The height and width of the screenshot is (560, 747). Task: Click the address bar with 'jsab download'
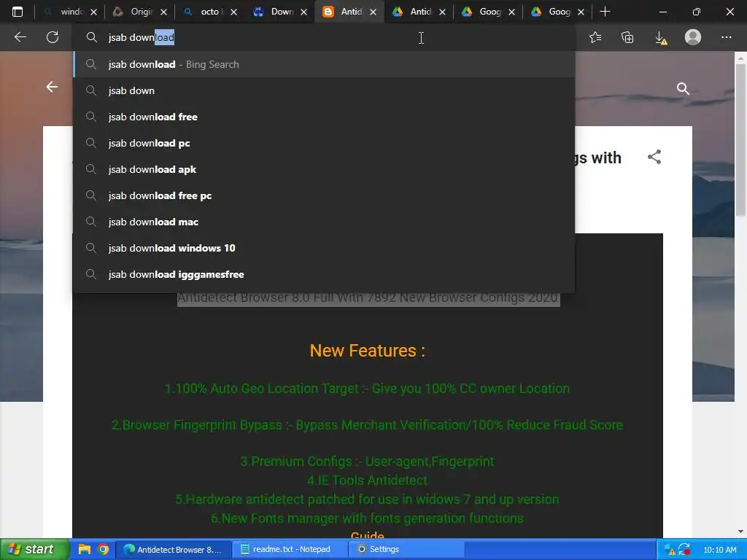(x=324, y=37)
